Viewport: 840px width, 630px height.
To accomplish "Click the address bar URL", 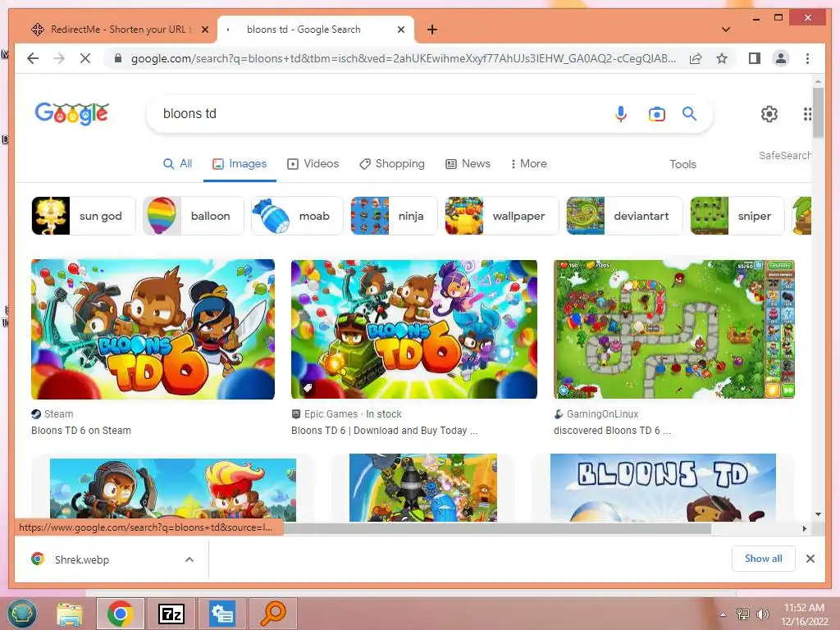I will click(x=404, y=58).
